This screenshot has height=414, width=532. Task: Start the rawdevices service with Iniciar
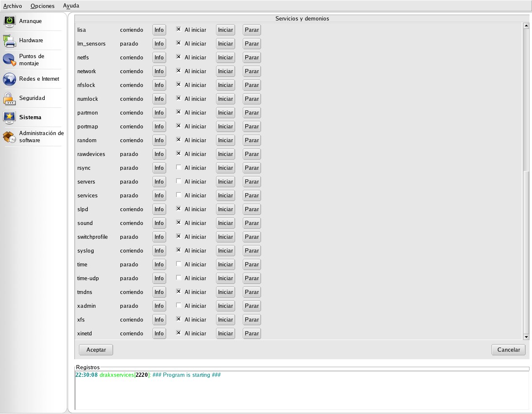click(225, 154)
